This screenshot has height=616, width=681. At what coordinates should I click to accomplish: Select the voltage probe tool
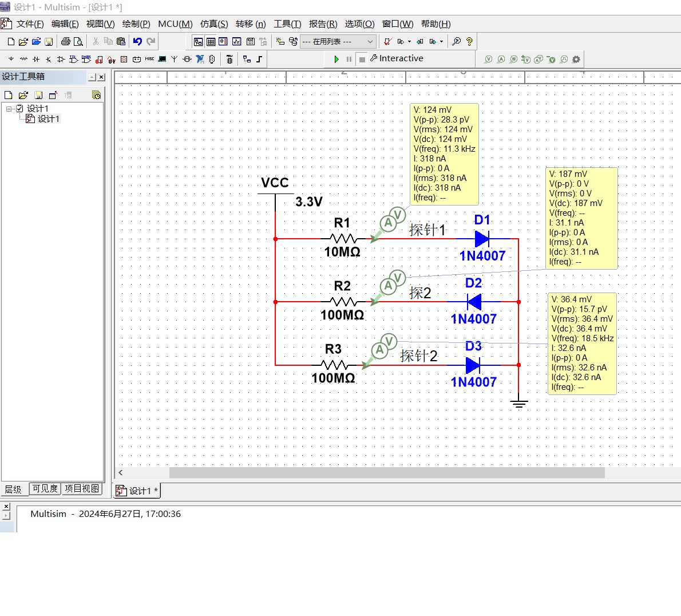point(488,60)
